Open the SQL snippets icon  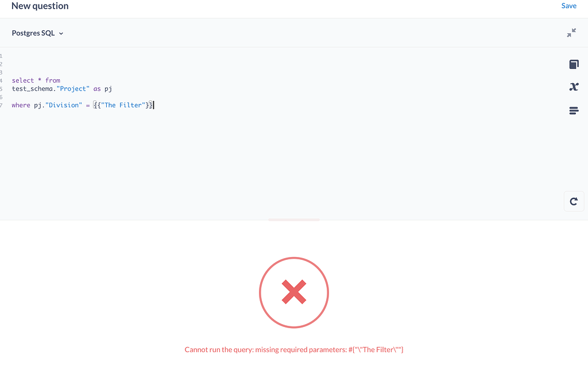click(x=574, y=111)
